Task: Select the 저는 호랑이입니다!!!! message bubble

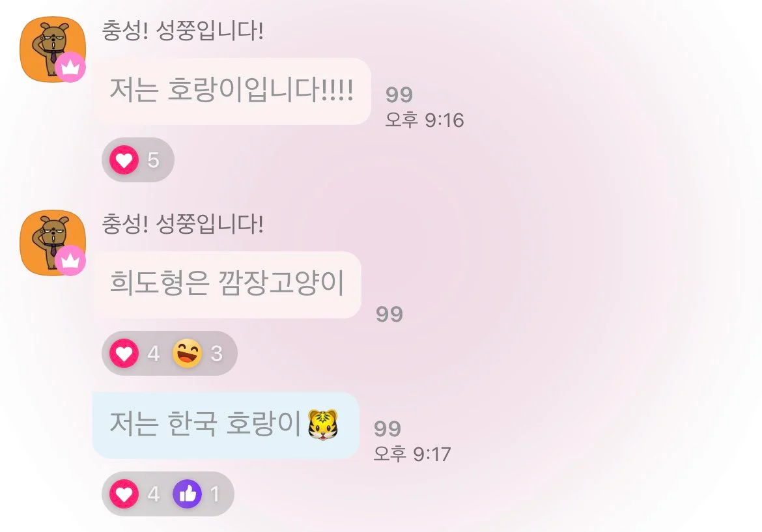Action: coord(232,91)
